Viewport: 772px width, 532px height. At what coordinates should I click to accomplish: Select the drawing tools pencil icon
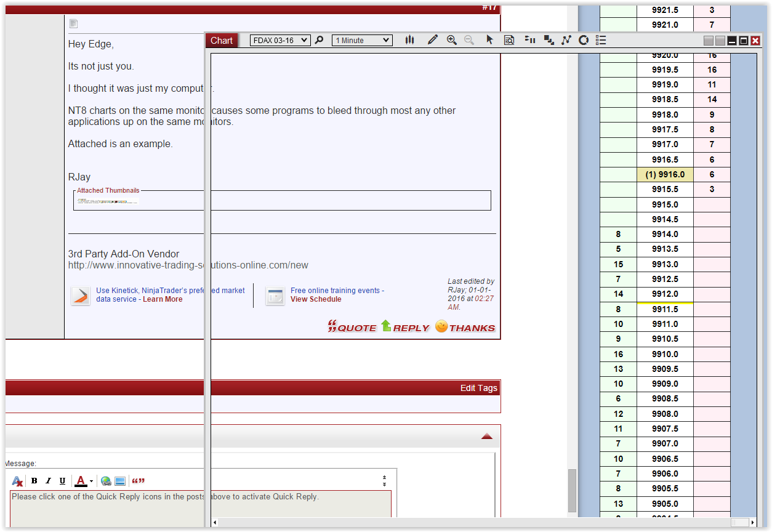[432, 40]
